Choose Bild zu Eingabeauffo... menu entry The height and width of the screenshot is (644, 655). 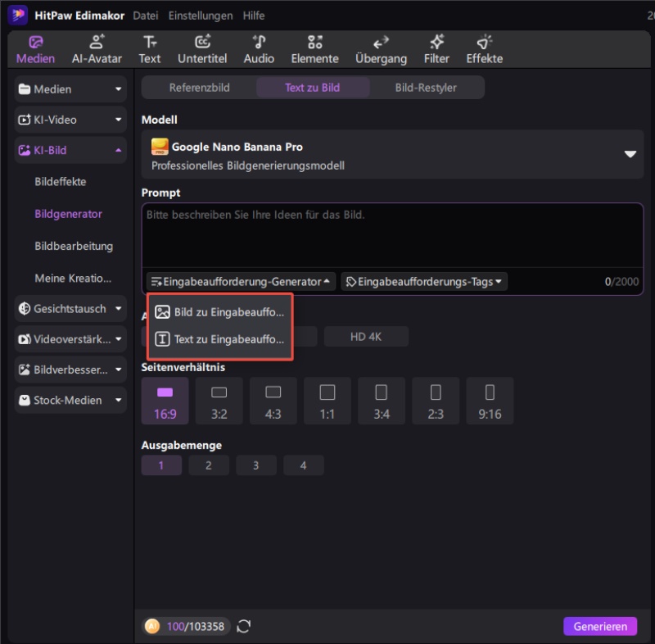pyautogui.click(x=219, y=312)
